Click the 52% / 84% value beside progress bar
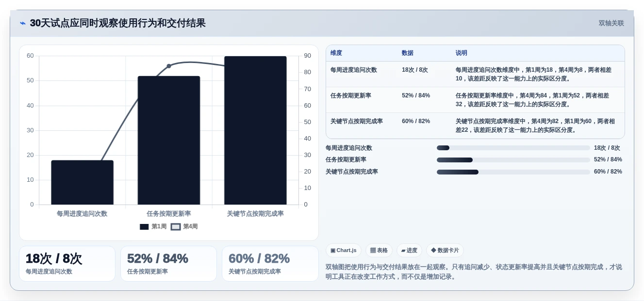The width and height of the screenshot is (644, 301). click(608, 159)
